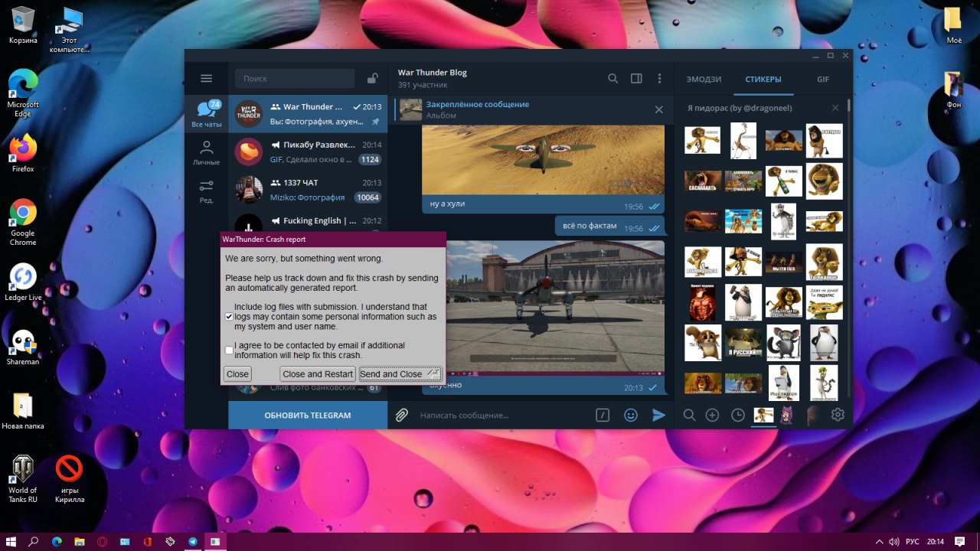
Task: Open sticker panel settings gear
Action: [838, 415]
